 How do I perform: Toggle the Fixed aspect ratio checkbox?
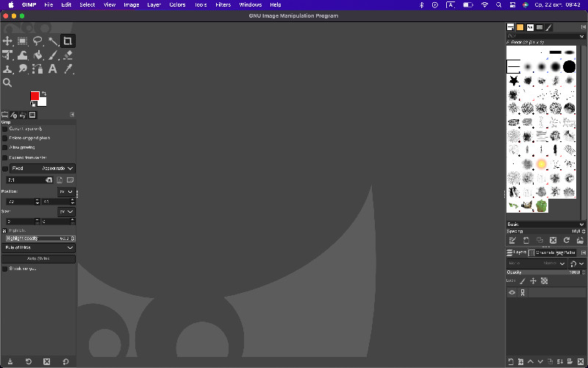click(5, 169)
